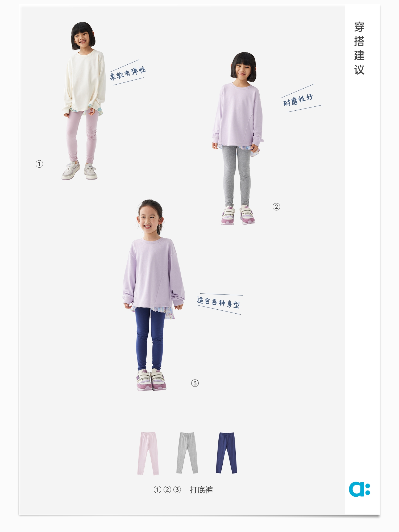The width and height of the screenshot is (399, 532).
Task: Click circled 2 in the bottom caption
Action: point(167,489)
